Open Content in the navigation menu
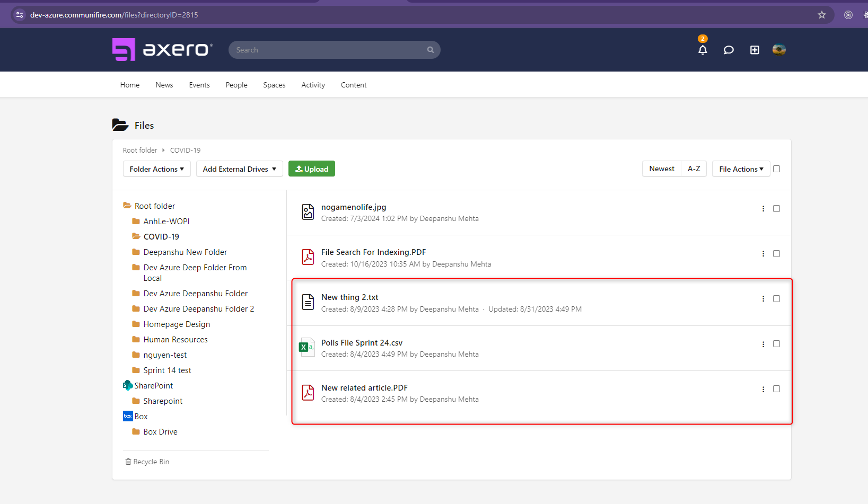This screenshot has width=868, height=504. (354, 85)
